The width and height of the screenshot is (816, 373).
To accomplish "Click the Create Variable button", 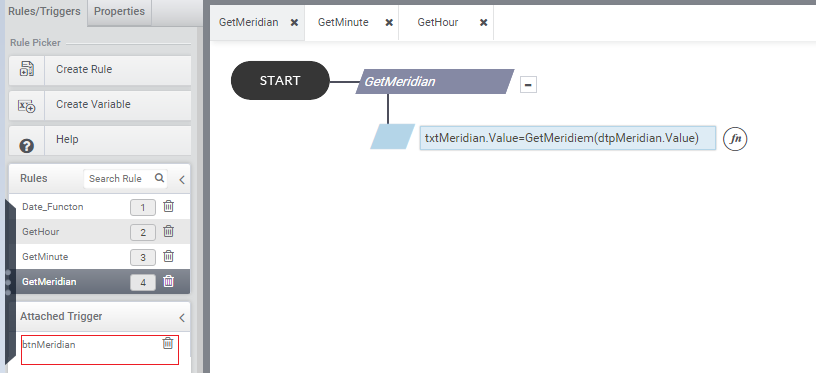I will tap(100, 105).
